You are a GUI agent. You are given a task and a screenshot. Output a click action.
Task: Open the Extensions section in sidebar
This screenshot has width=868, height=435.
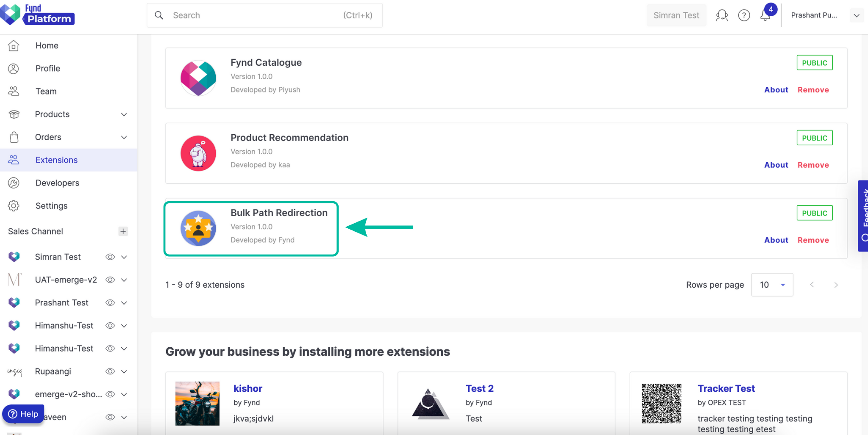[x=56, y=160]
